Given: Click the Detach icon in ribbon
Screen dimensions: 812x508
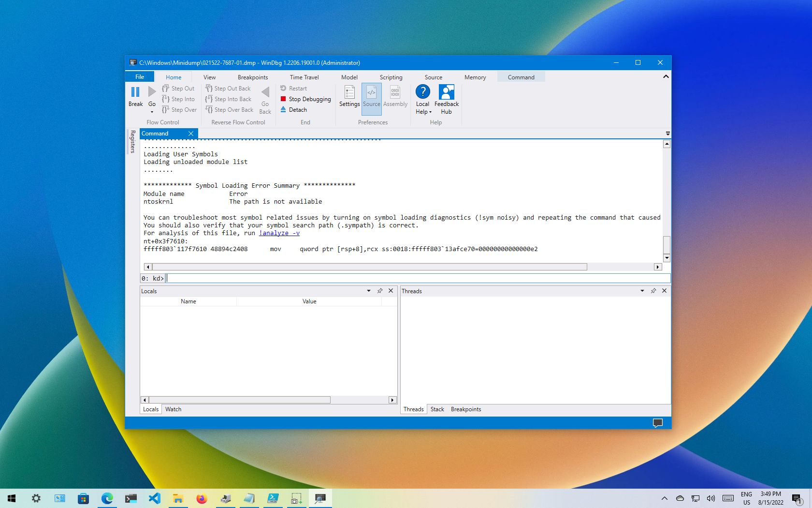Looking at the screenshot, I should [x=283, y=110].
